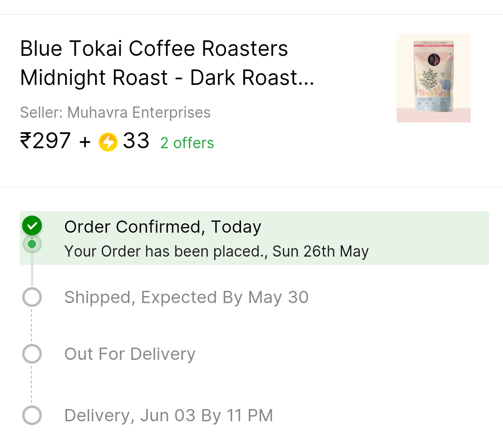Click the green Order Confirmed checkmark icon

pyautogui.click(x=32, y=226)
